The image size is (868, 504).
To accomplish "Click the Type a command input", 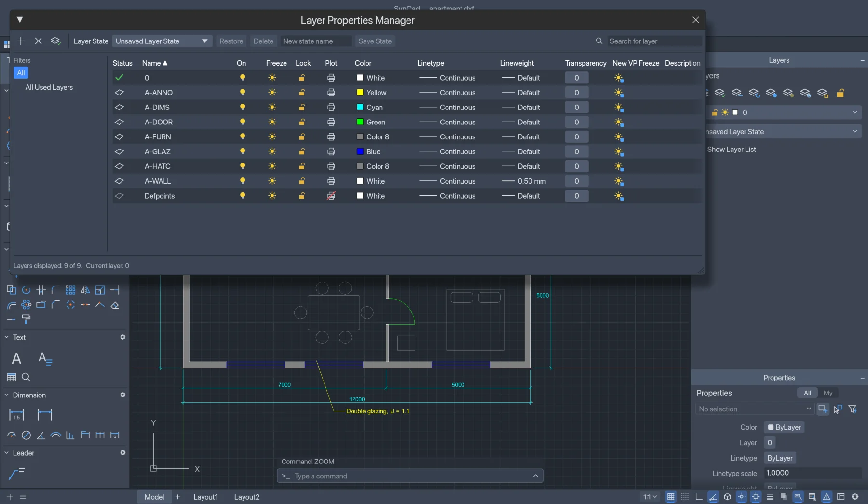I will pos(410,476).
